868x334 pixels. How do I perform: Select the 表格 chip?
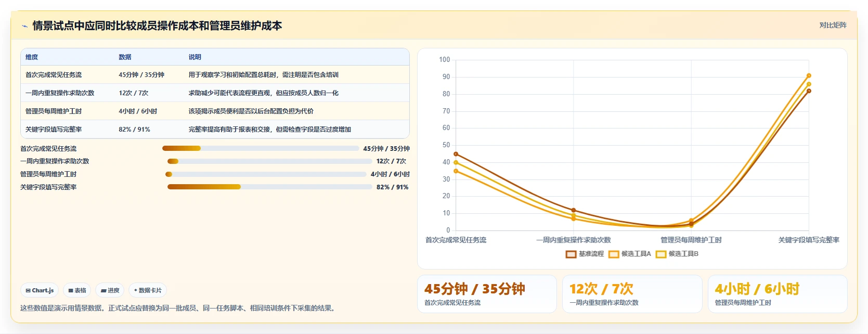pyautogui.click(x=77, y=290)
